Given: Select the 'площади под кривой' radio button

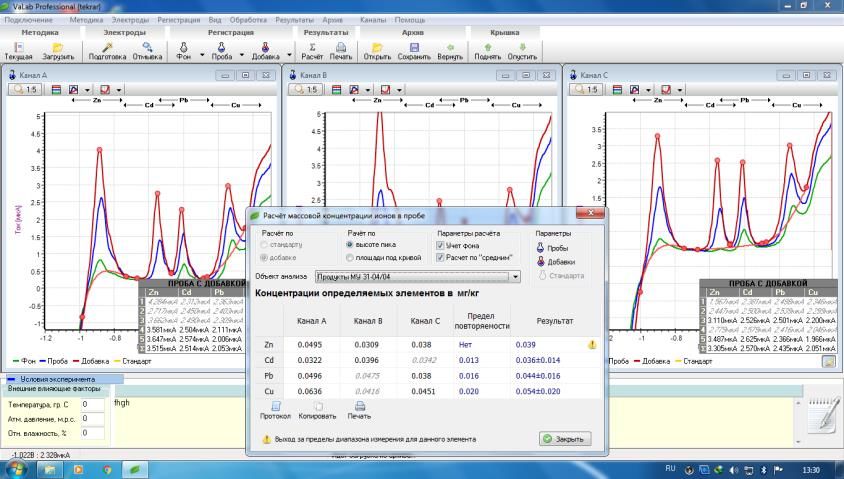Looking at the screenshot, I should point(350,258).
